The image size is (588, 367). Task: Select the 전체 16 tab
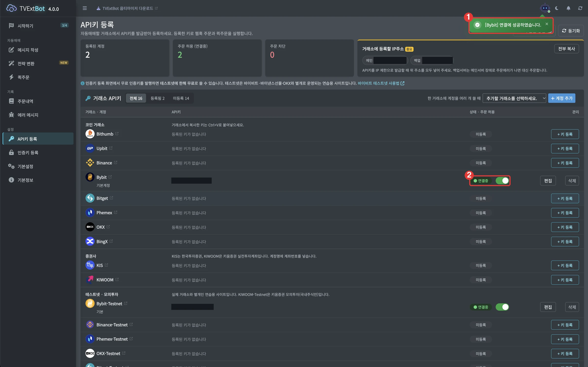tap(136, 98)
